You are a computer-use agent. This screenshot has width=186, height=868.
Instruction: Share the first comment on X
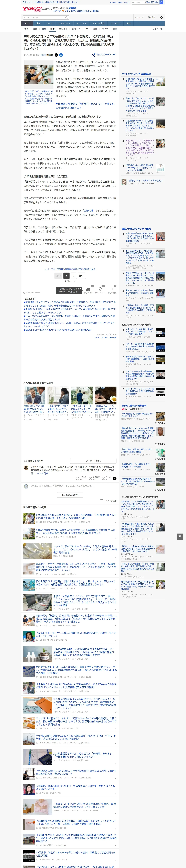115,478
